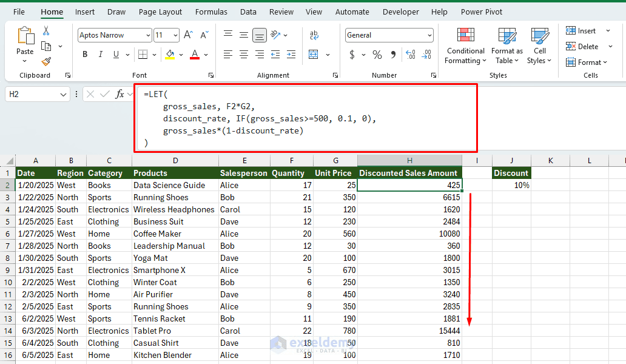
Task: Toggle Italic formatting
Action: coord(100,54)
